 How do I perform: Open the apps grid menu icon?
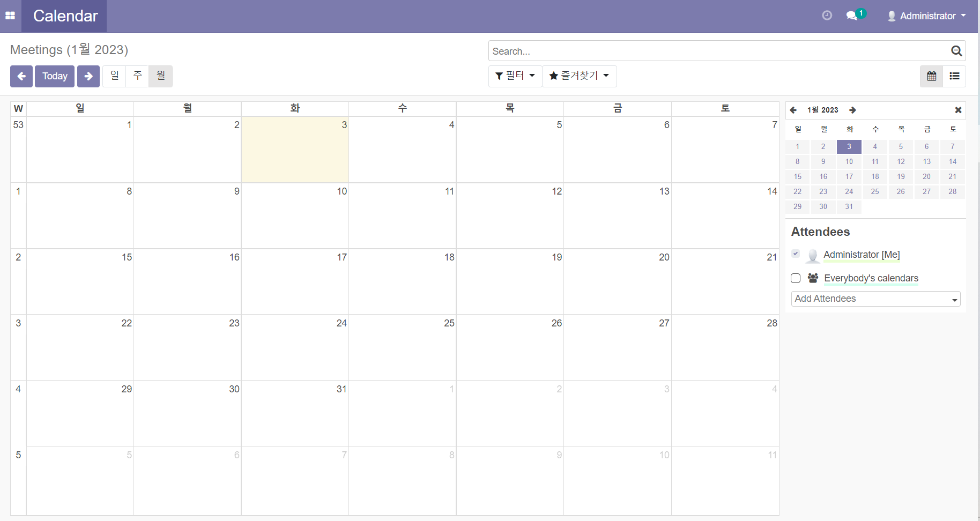coord(10,16)
